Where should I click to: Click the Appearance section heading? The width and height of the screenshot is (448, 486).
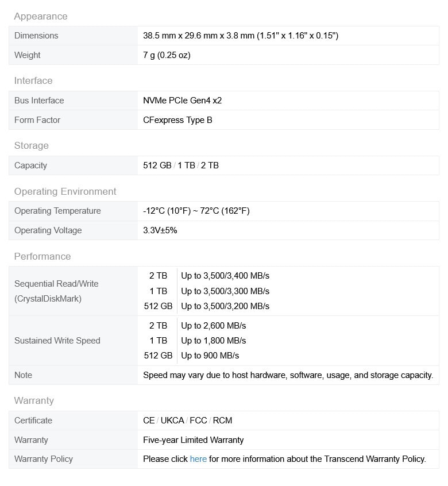(x=41, y=16)
